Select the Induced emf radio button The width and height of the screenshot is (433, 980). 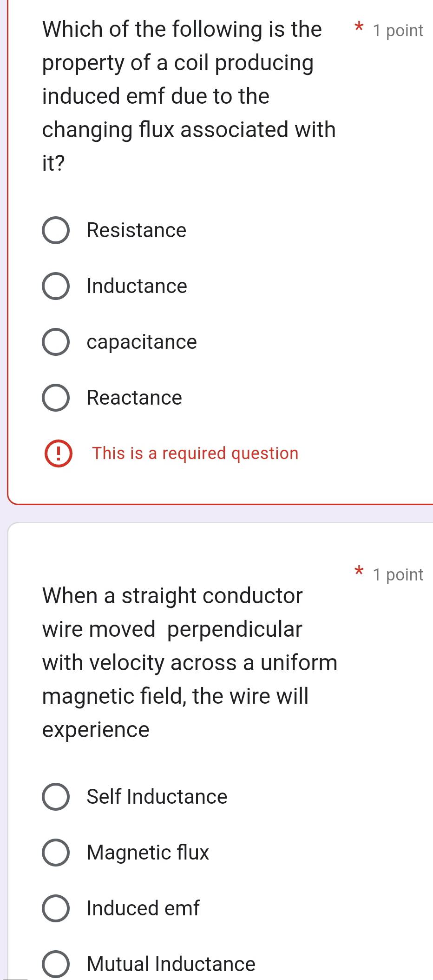click(x=56, y=908)
